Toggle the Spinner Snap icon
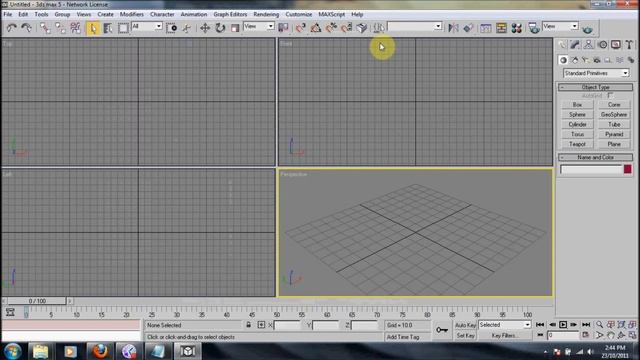 347,28
